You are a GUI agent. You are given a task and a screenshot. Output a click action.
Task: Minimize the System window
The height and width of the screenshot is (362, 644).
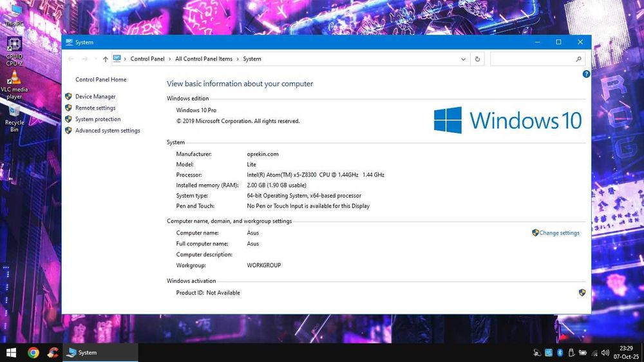tap(537, 43)
